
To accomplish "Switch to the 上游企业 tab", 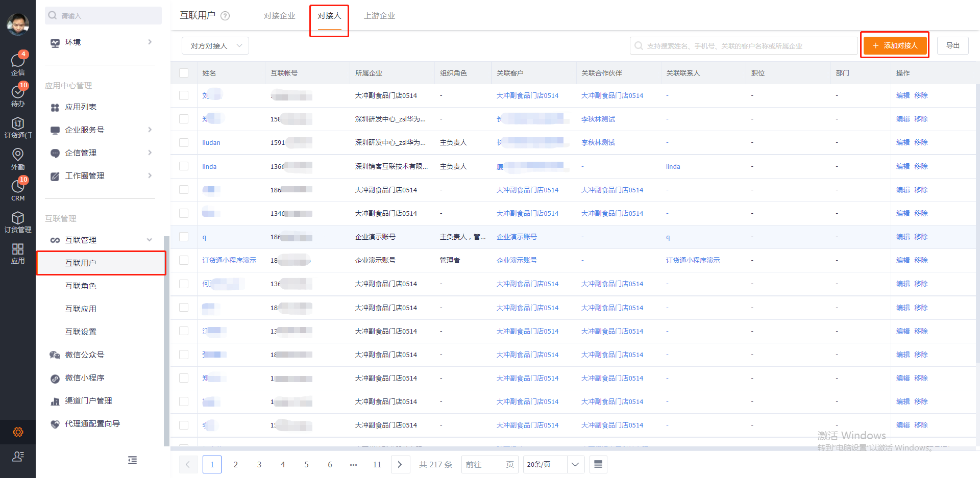I will click(x=379, y=16).
